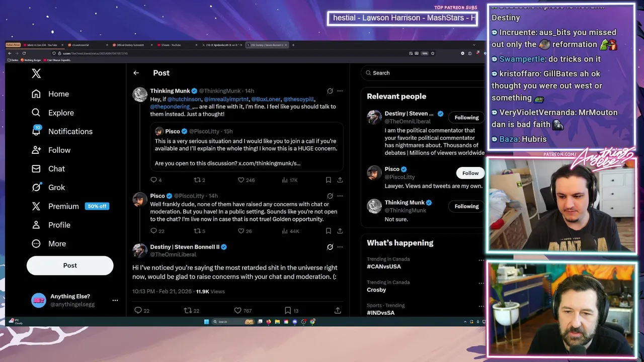Share Thinking Munk's post
Screen dimensions: 644x362
[x=340, y=180]
